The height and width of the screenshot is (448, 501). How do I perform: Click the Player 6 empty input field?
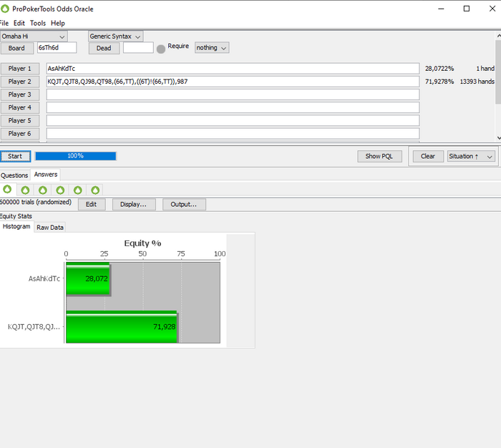233,134
